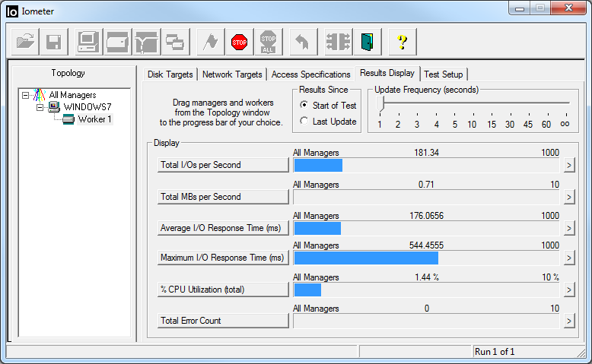Screen dimensions: 592x364
Task: Duplicate selected worker icon
Action: point(175,42)
